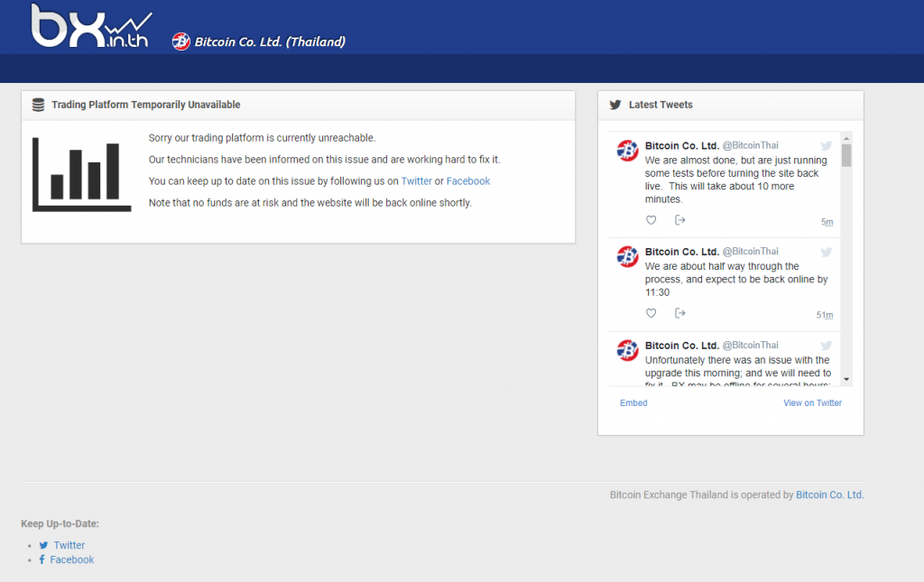Click the Bitcoin Co. avatar on second tweet
The width and height of the screenshot is (924, 582).
627,257
